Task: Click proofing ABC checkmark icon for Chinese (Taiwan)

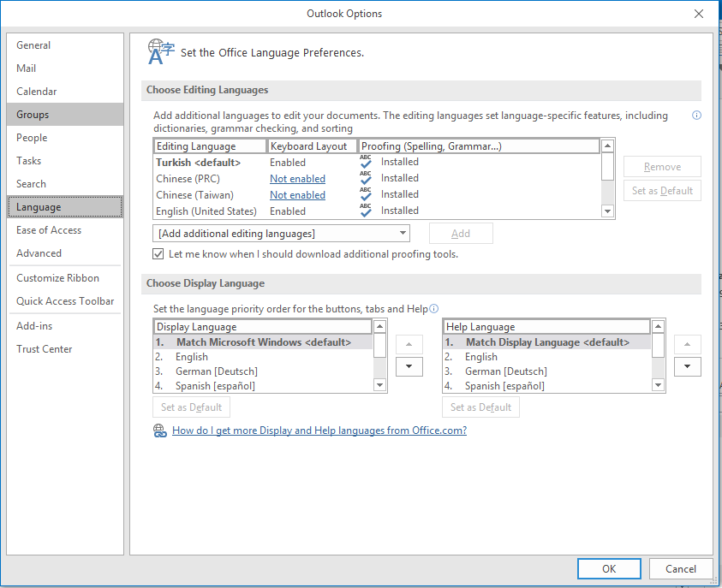Action: [x=366, y=194]
